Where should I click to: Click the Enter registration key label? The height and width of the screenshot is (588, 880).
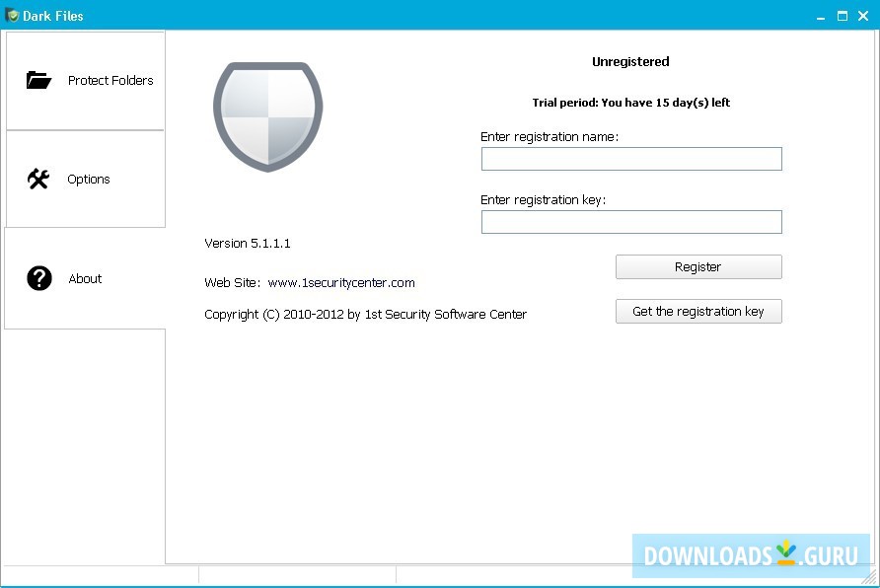(x=543, y=200)
